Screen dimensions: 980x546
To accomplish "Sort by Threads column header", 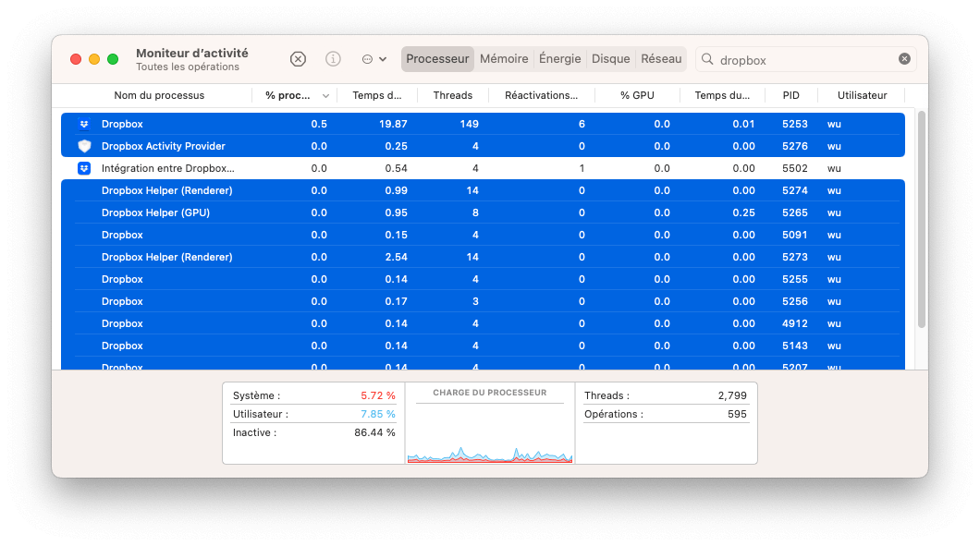I will (452, 95).
